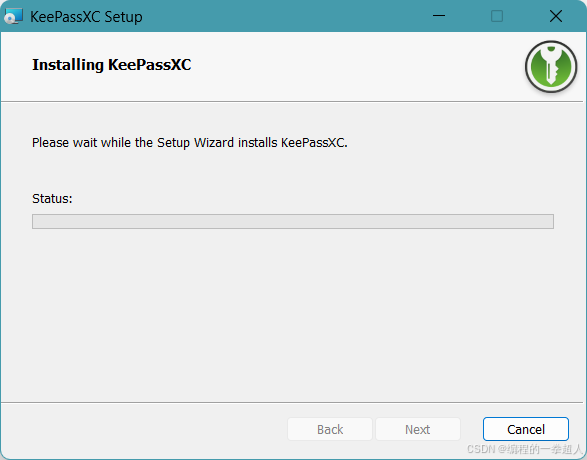Screen dimensions: 587x460
Task: Click the greyed-out maximize button
Action: point(497,16)
